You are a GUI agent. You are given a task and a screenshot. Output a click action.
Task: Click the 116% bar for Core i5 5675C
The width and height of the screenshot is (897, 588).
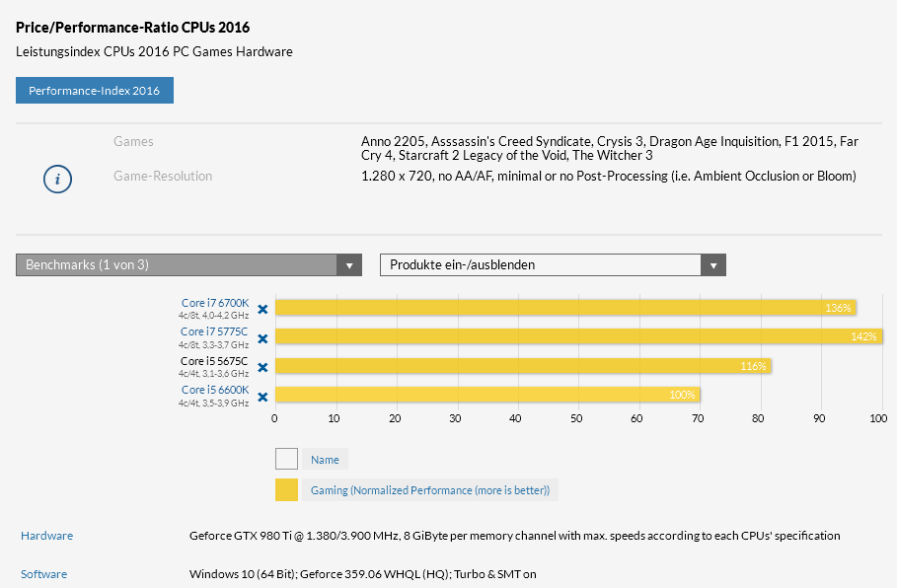coord(523,365)
